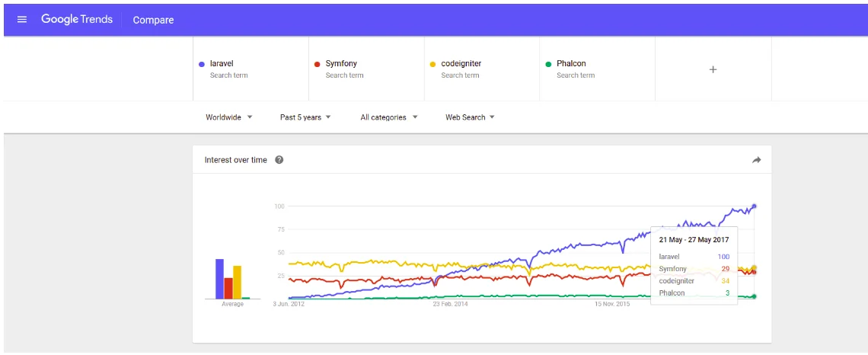Expand the Worldwide region dropdown
868x355 pixels.
(228, 117)
